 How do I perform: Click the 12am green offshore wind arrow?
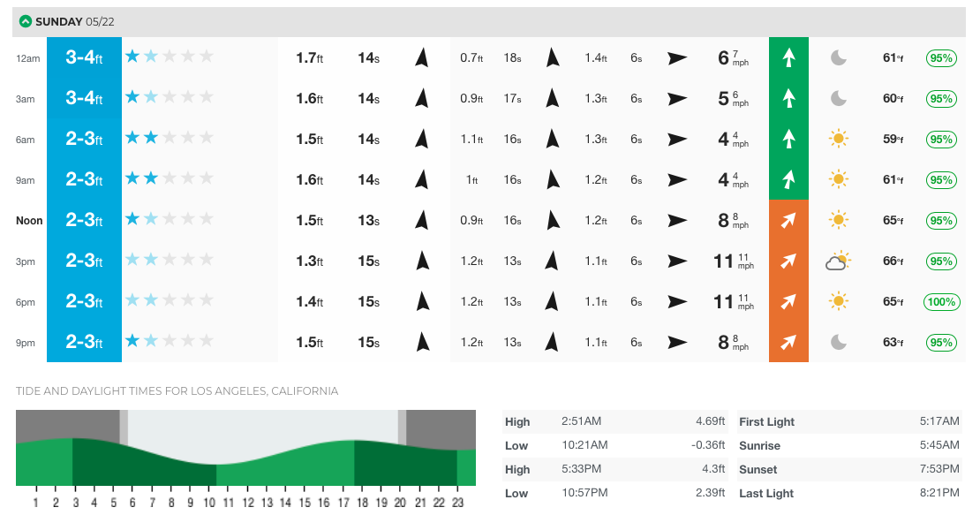pos(788,58)
